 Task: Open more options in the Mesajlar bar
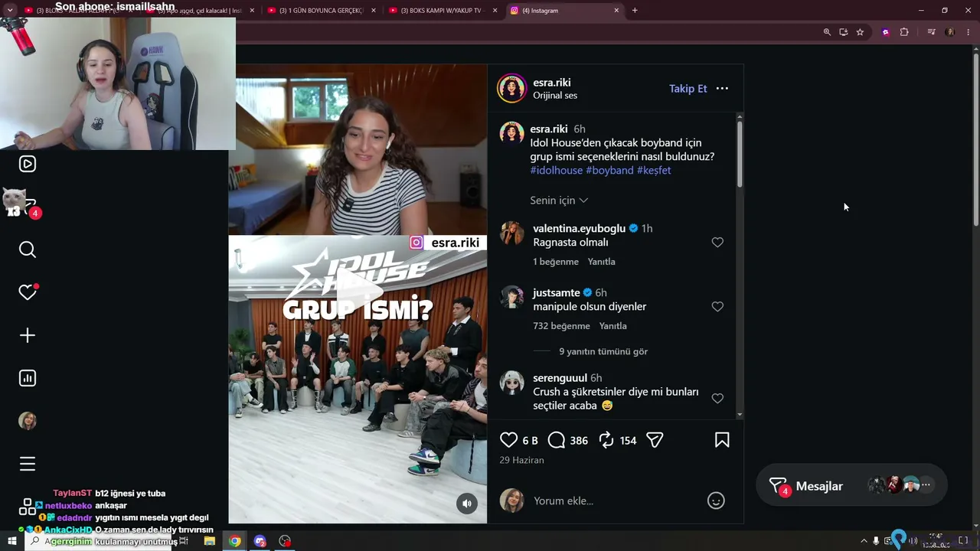[x=926, y=485]
